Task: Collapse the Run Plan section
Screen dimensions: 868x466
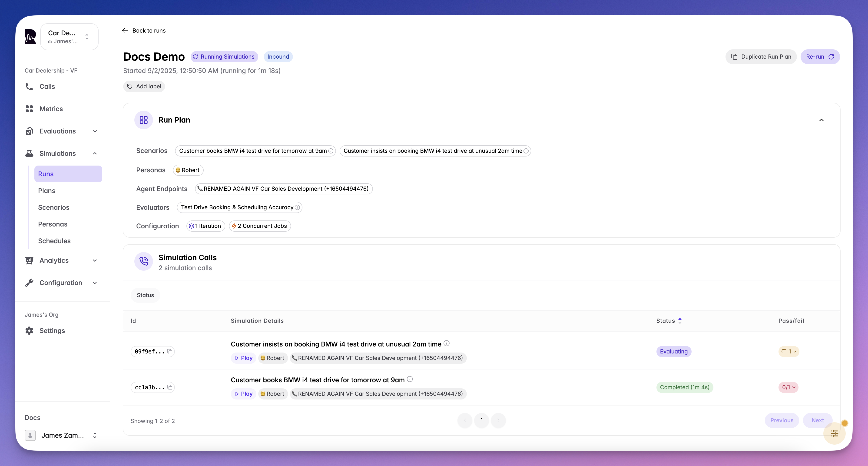Action: pos(821,120)
